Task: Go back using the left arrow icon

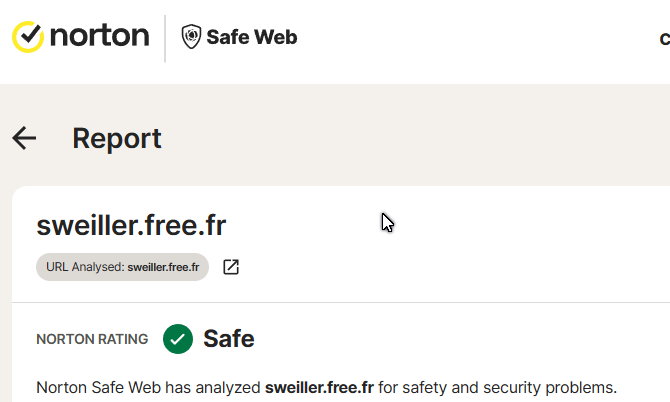Action: click(x=24, y=138)
